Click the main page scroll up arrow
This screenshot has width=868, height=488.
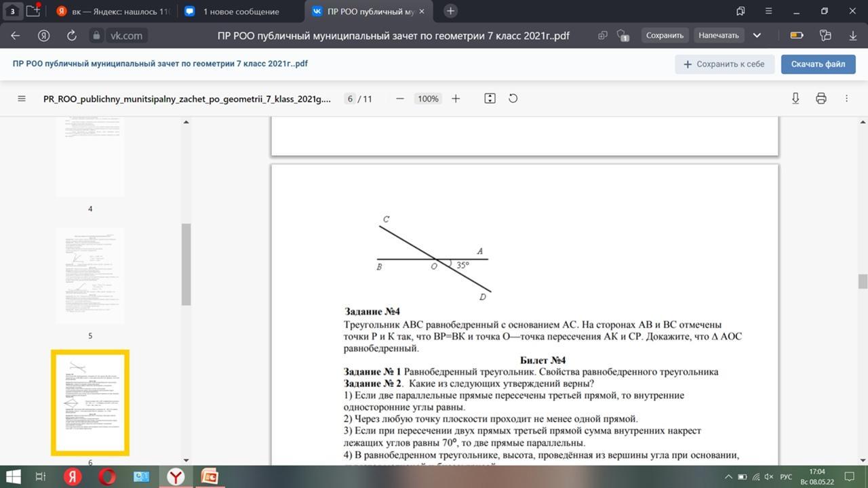(x=863, y=122)
